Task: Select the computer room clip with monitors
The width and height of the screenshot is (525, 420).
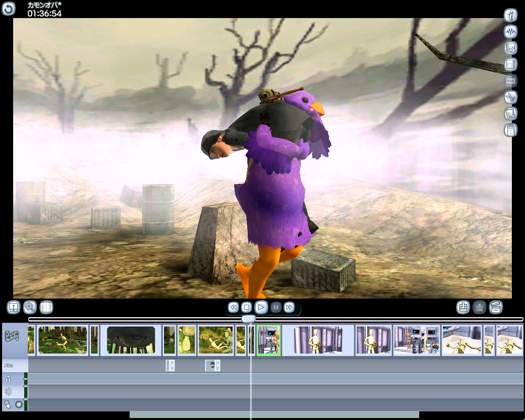Action: coord(417,340)
